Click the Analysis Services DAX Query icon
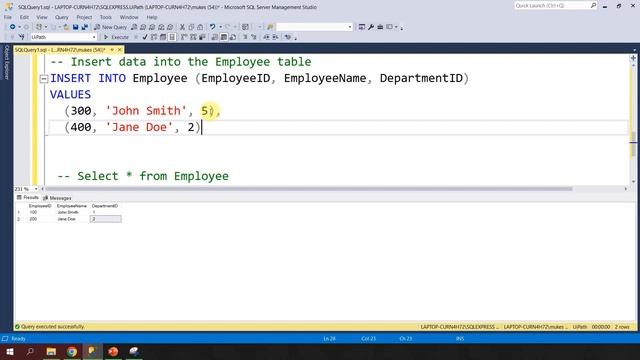Screen dimensions: 640x360 pyautogui.click(x=170, y=27)
